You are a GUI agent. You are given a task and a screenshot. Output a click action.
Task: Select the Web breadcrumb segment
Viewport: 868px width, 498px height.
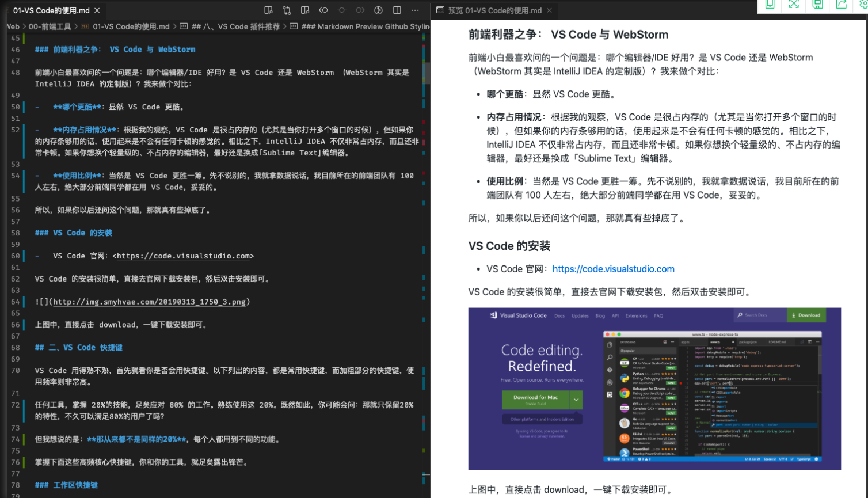click(x=13, y=26)
